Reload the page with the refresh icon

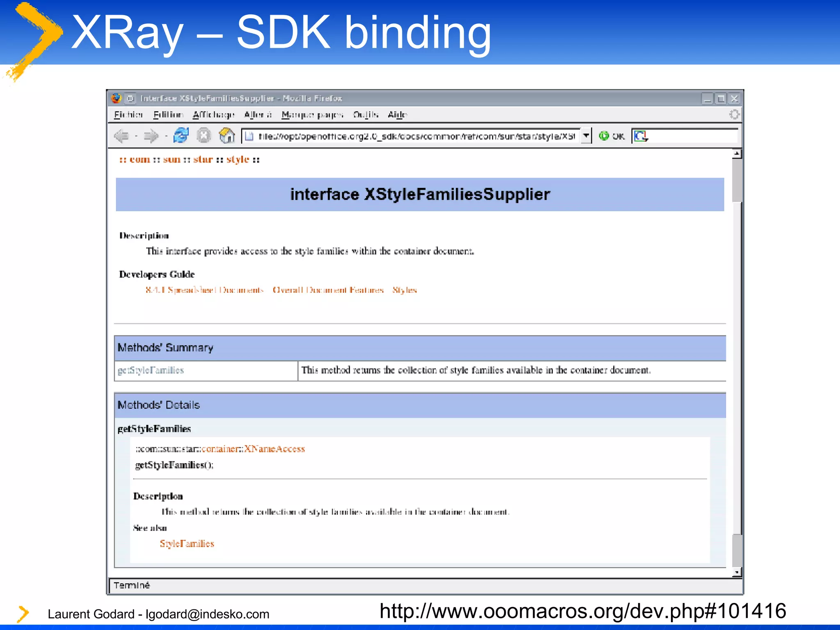tap(181, 135)
